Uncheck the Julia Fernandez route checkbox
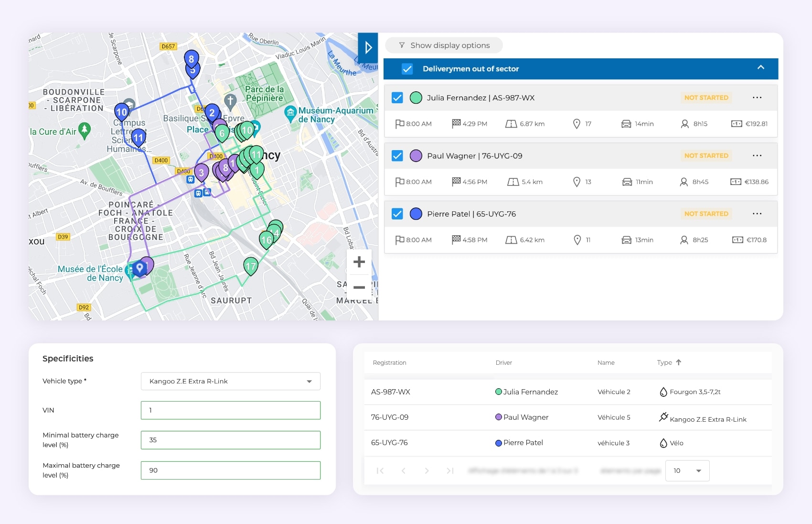Screen dimensions: 812x524 click(x=397, y=98)
